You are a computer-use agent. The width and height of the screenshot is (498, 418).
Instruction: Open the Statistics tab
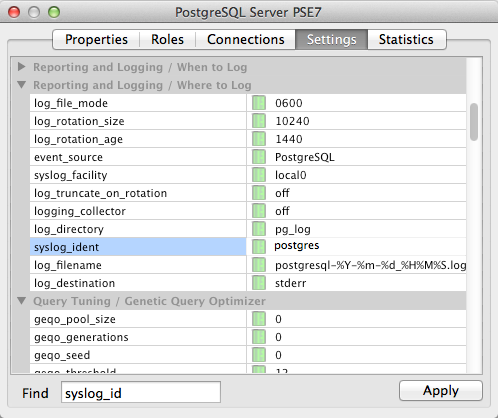point(407,39)
